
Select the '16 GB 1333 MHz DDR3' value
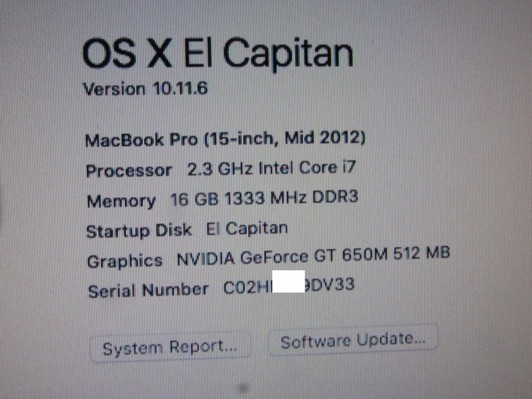click(264, 198)
